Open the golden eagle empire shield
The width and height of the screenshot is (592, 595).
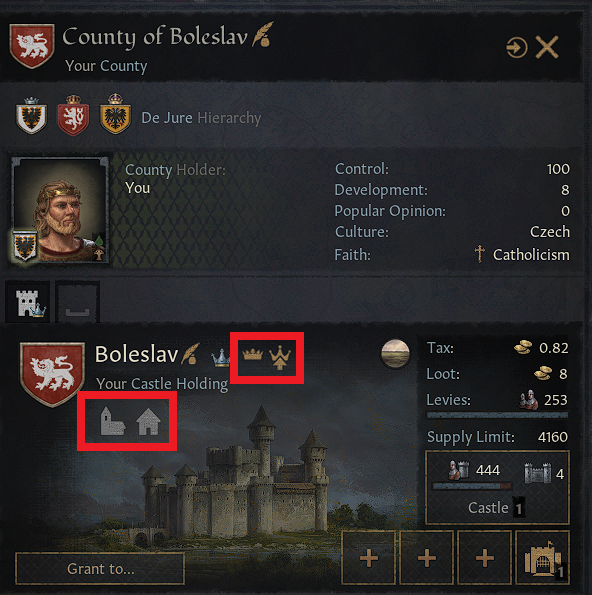point(115,114)
